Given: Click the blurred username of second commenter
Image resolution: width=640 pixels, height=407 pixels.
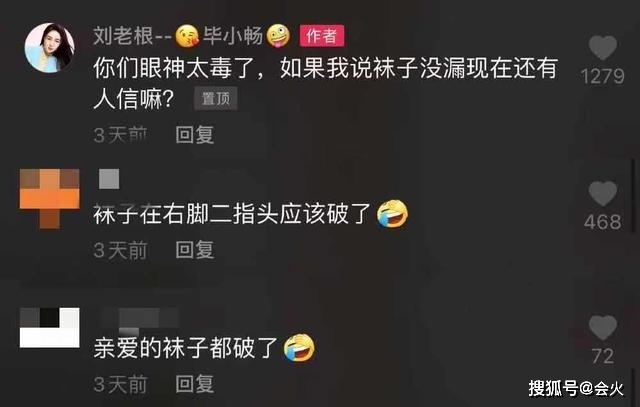Looking at the screenshot, I should point(109,179).
